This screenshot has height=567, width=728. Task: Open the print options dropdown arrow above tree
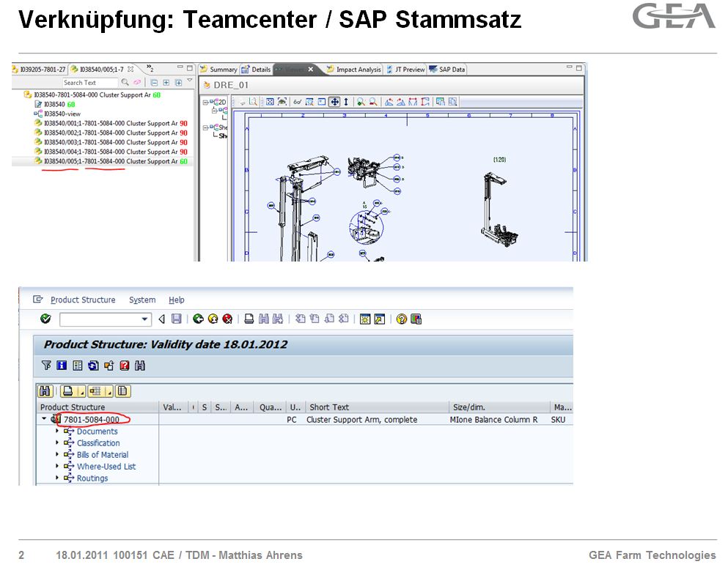tap(81, 392)
